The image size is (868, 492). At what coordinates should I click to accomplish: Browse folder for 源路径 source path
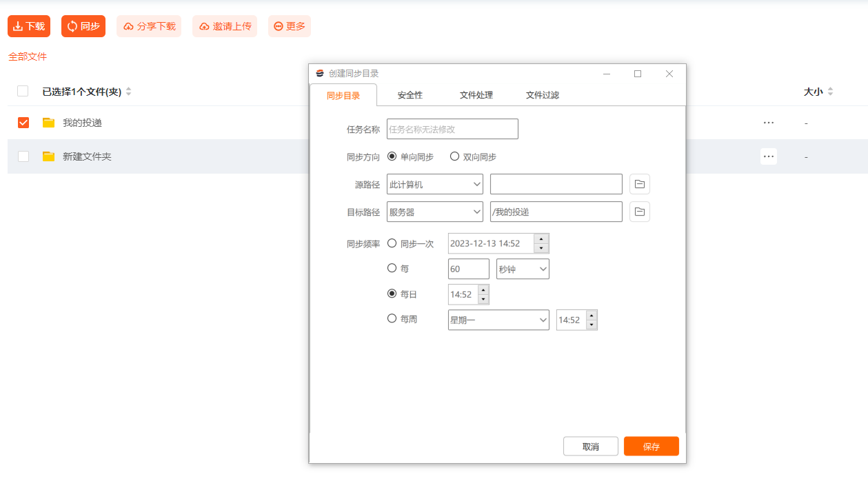[x=640, y=184]
